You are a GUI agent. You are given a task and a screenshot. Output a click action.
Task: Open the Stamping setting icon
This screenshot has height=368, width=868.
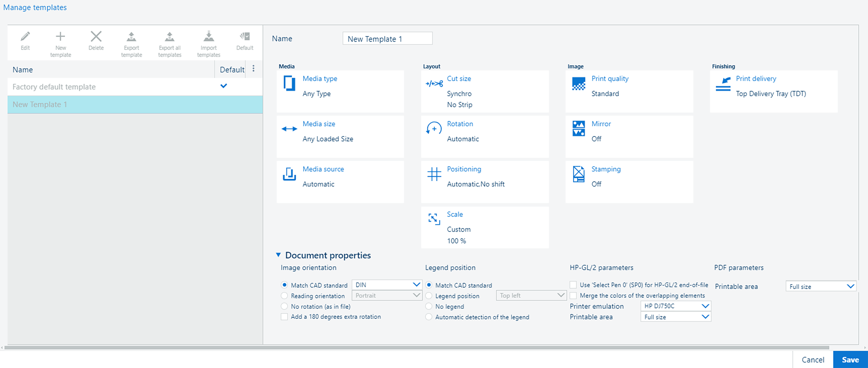click(x=578, y=174)
